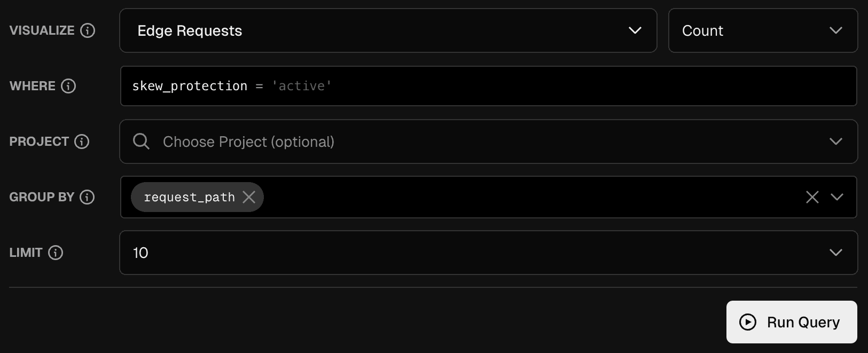The image size is (868, 353).
Task: Click the info icon next to PROJECT
Action: (x=81, y=142)
